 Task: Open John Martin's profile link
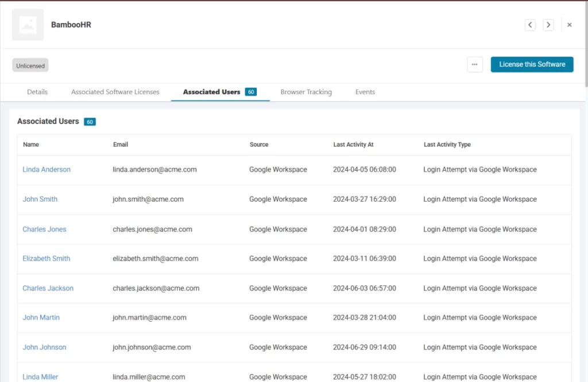pyautogui.click(x=41, y=318)
